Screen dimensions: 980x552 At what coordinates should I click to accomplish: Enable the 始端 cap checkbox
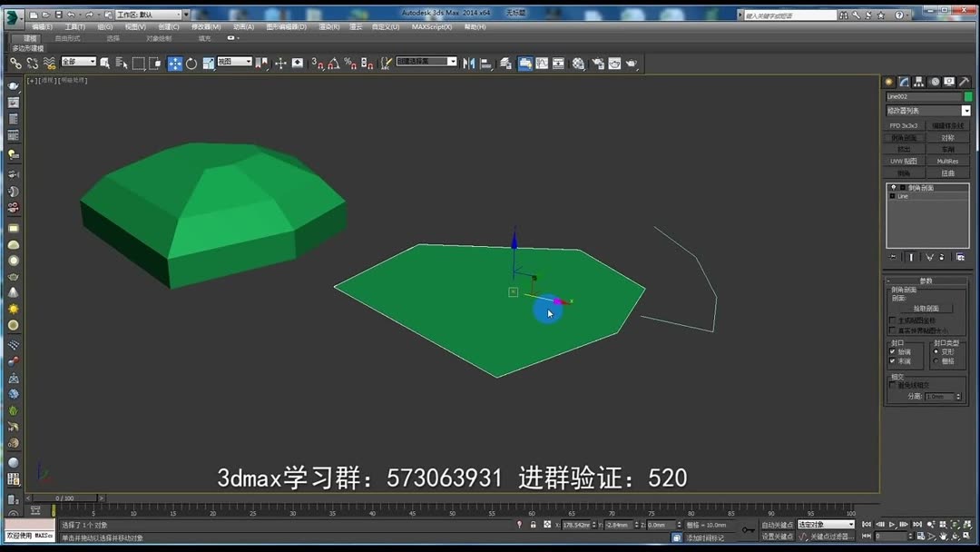pyautogui.click(x=891, y=352)
